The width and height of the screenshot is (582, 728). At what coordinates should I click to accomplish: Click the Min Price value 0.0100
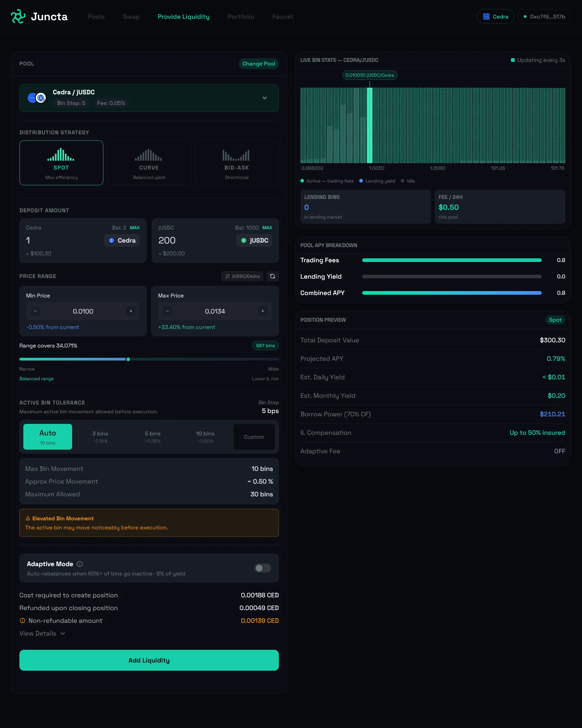click(83, 311)
